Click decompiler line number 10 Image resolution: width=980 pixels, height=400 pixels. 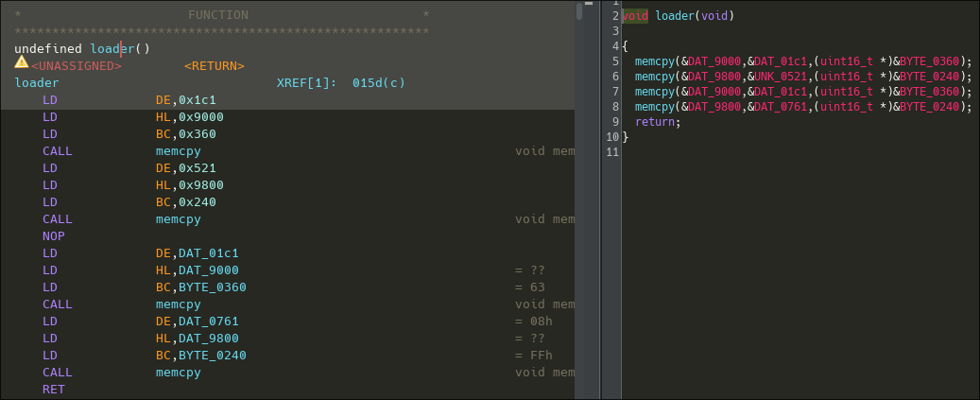tap(612, 137)
